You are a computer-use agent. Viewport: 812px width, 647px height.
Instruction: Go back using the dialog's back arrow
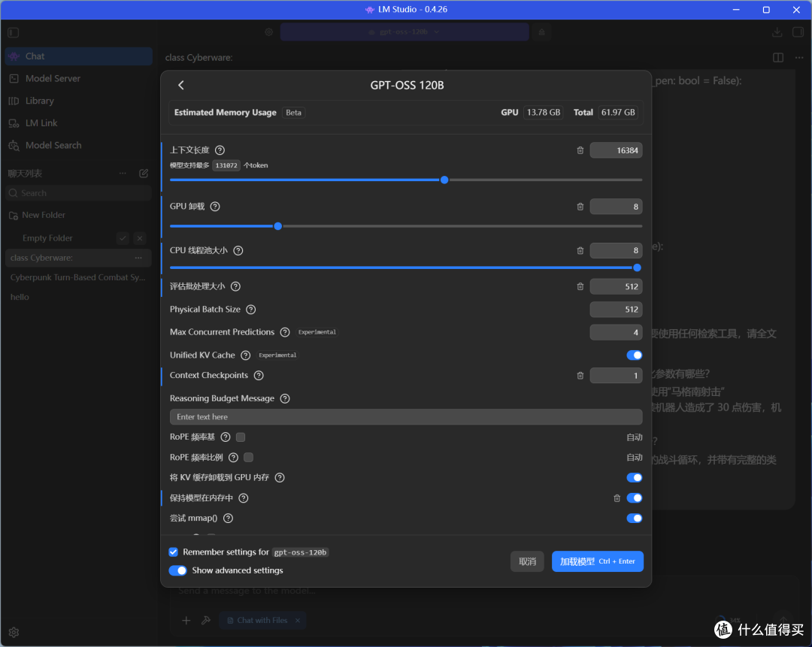pyautogui.click(x=180, y=86)
